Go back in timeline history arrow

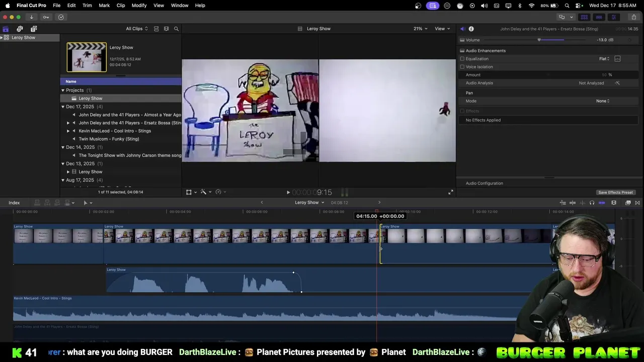point(262,203)
